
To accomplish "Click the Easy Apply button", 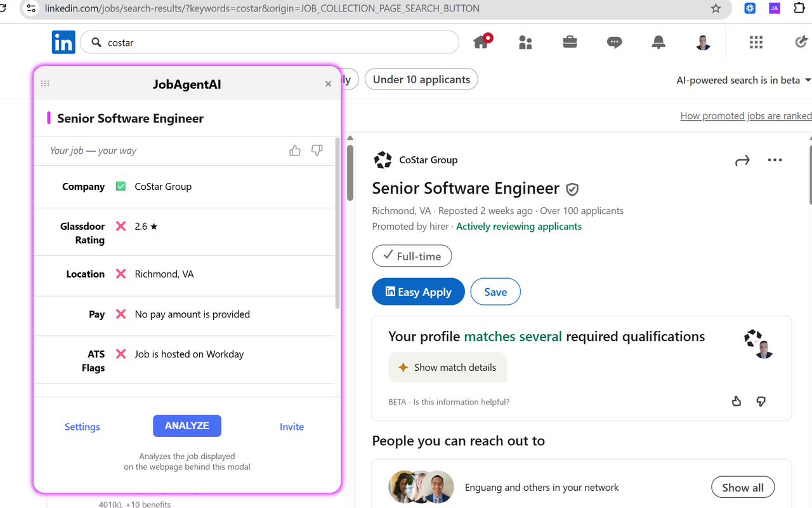I will tap(418, 291).
